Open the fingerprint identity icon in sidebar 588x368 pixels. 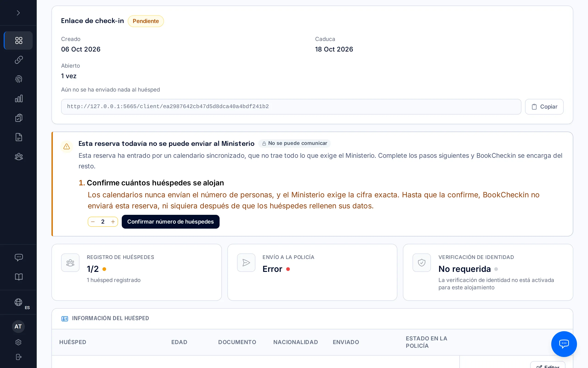(19, 79)
